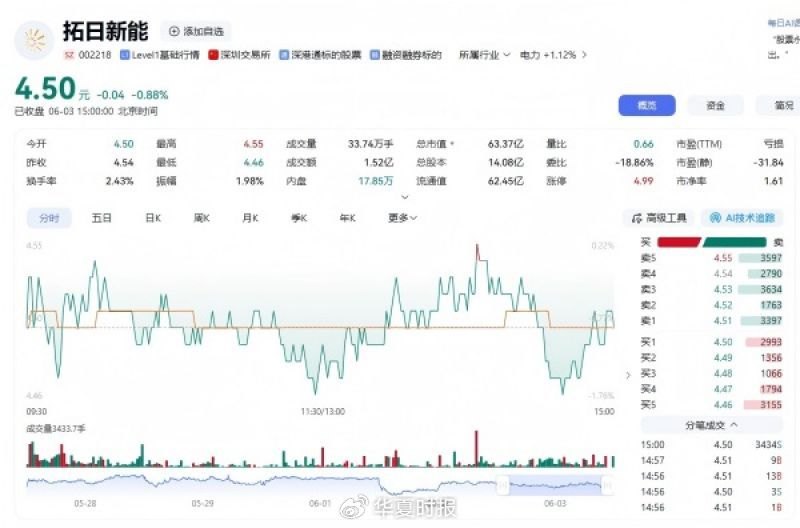The width and height of the screenshot is (800, 528).
Task: Click the arrow collapsing the order book panel
Action: (x=628, y=375)
